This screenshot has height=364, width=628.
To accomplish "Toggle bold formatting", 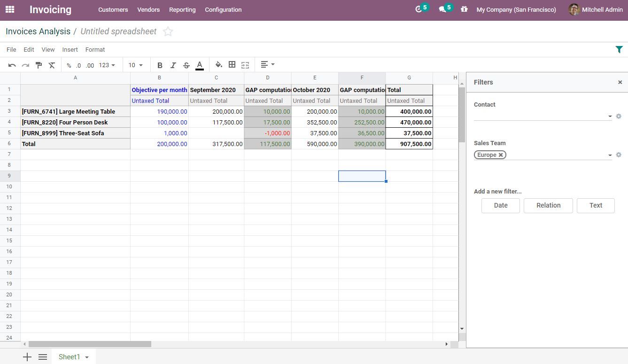I will click(x=160, y=65).
